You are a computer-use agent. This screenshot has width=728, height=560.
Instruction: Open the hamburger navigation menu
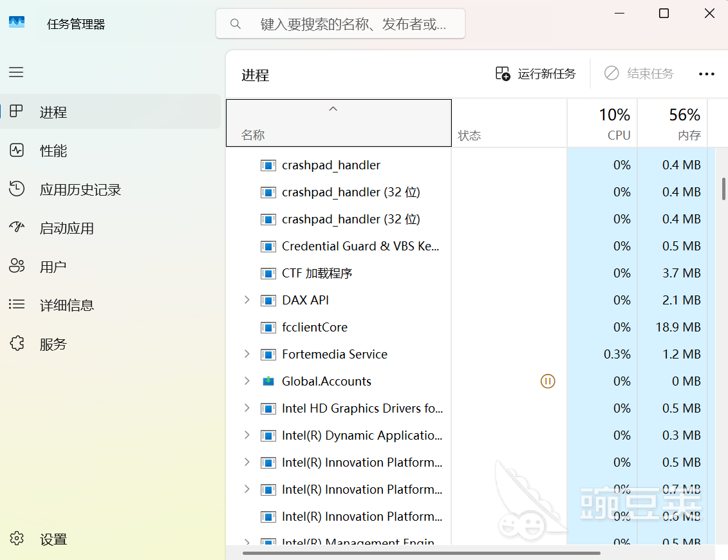(x=16, y=72)
